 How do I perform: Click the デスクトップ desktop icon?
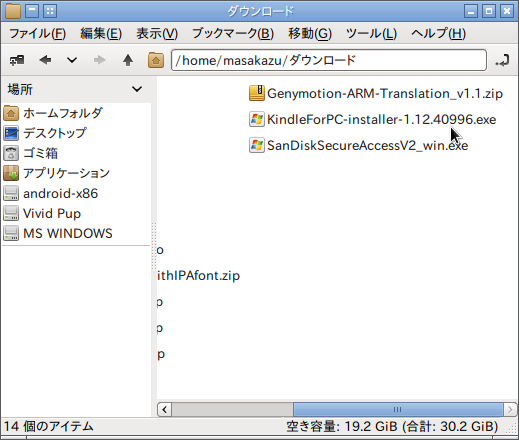(11, 133)
